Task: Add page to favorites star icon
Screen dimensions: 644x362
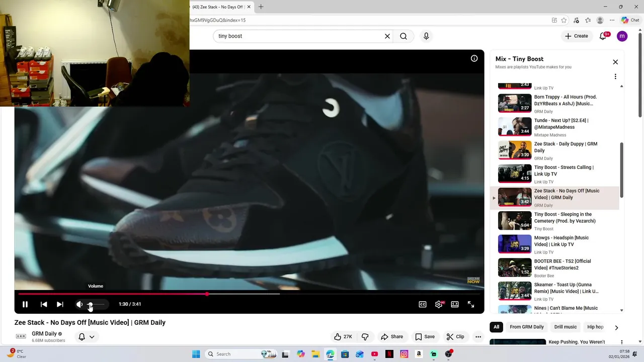Action: coord(564,20)
